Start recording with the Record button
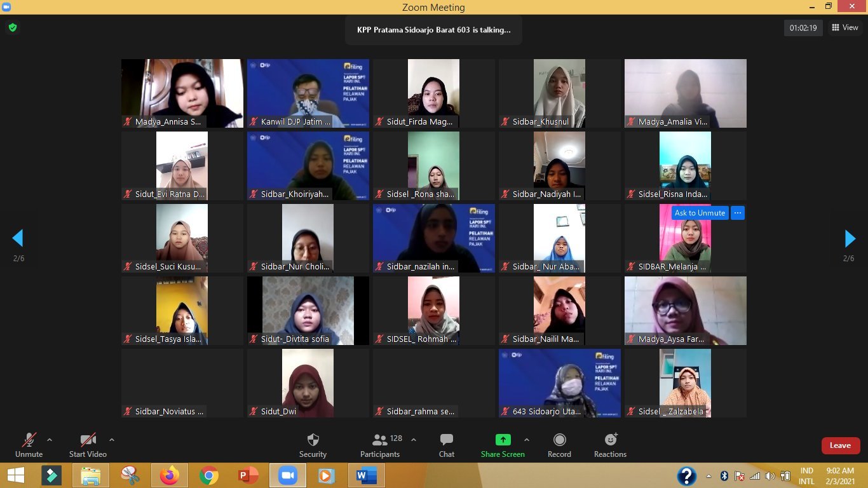 pos(559,445)
